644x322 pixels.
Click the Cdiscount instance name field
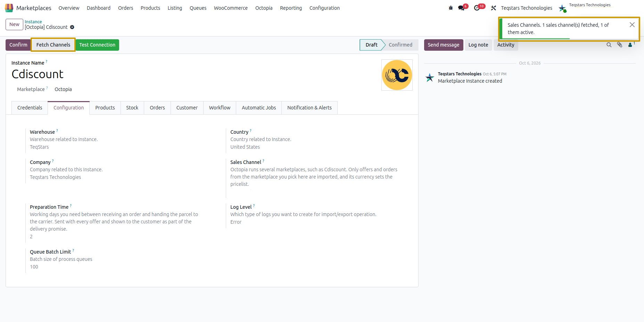(x=38, y=74)
